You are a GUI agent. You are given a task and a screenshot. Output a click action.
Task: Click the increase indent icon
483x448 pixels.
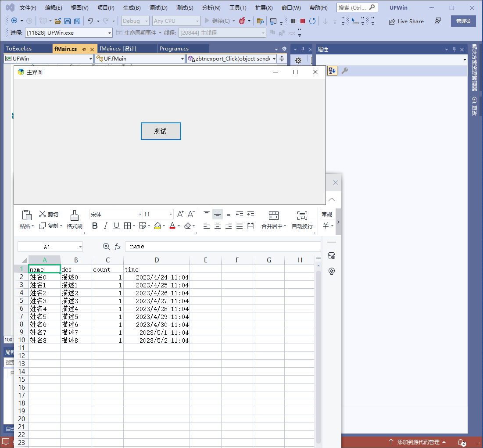[251, 214]
